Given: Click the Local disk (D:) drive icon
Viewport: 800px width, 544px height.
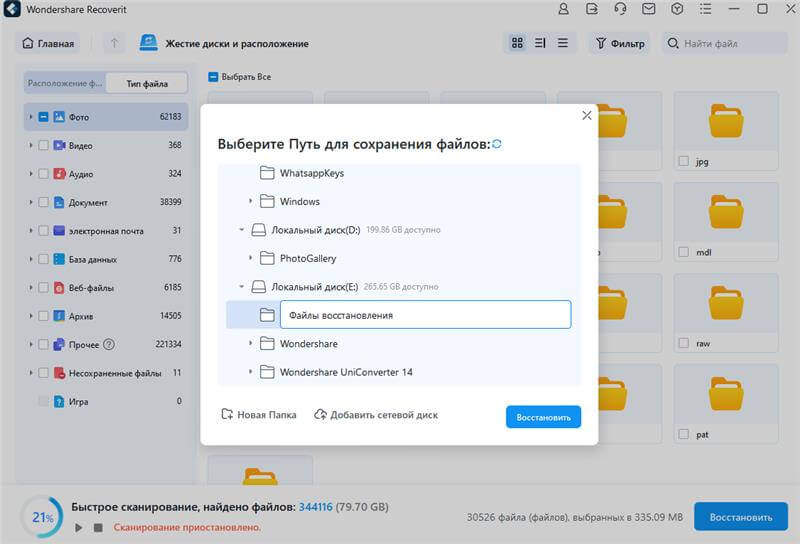Looking at the screenshot, I should [x=259, y=230].
